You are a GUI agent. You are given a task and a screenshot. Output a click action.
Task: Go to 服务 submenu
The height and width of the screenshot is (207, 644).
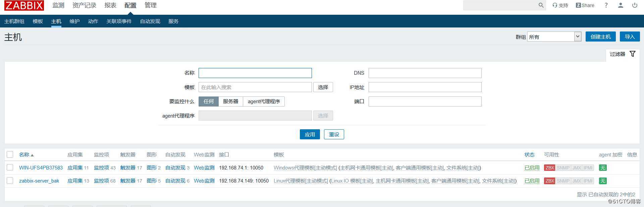[173, 21]
